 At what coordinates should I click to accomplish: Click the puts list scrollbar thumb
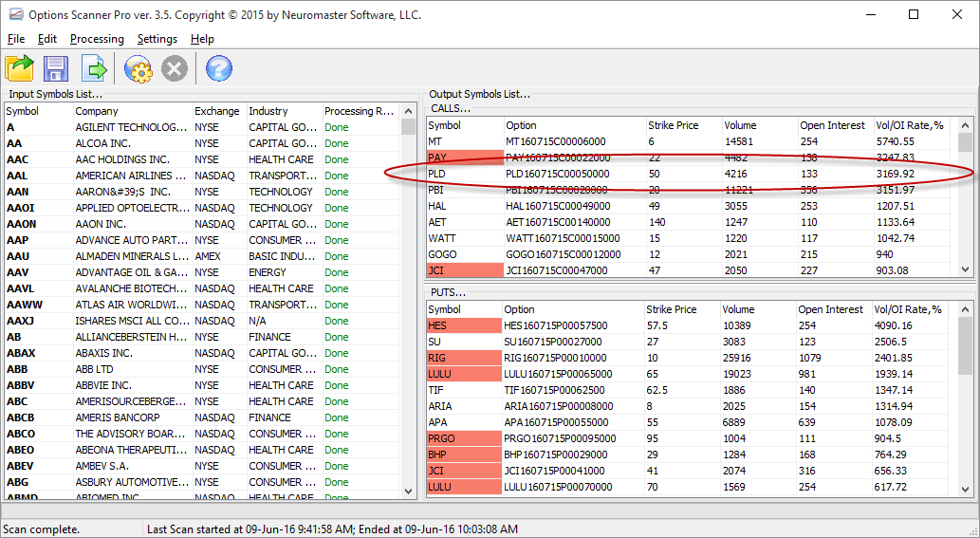point(965,345)
